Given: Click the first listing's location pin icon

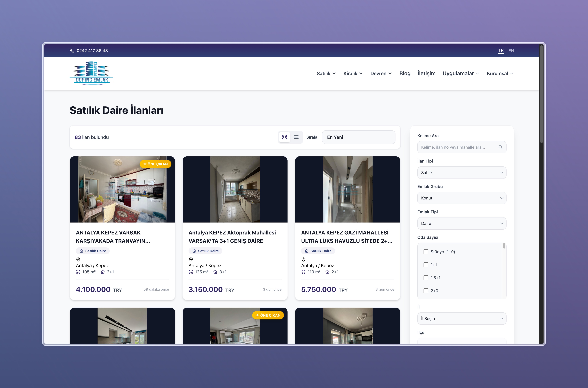Looking at the screenshot, I should (x=78, y=259).
